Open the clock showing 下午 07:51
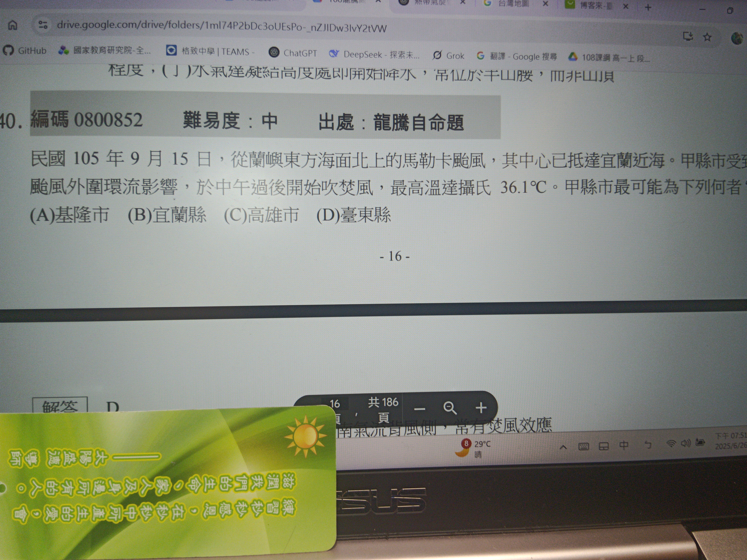The height and width of the screenshot is (560, 747). [731, 441]
